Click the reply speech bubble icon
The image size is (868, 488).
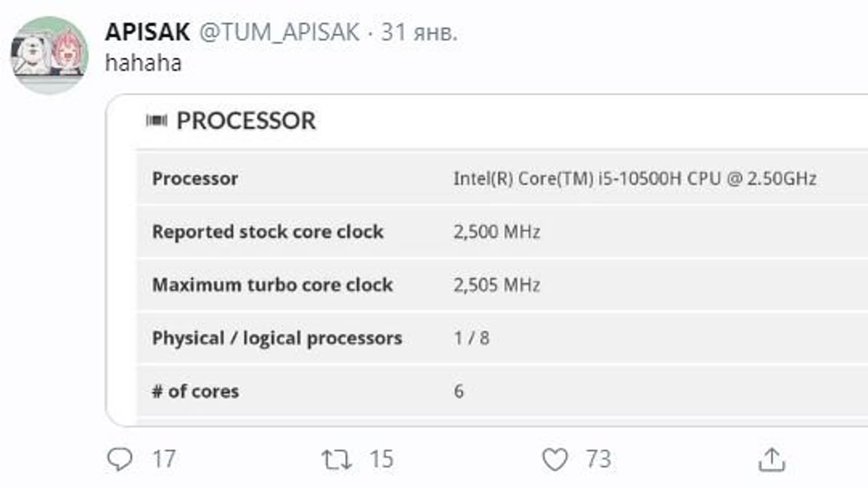pyautogui.click(x=119, y=459)
